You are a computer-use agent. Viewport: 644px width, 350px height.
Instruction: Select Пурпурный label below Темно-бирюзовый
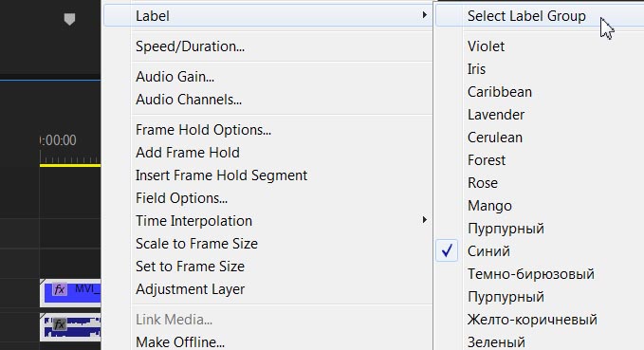point(506,297)
